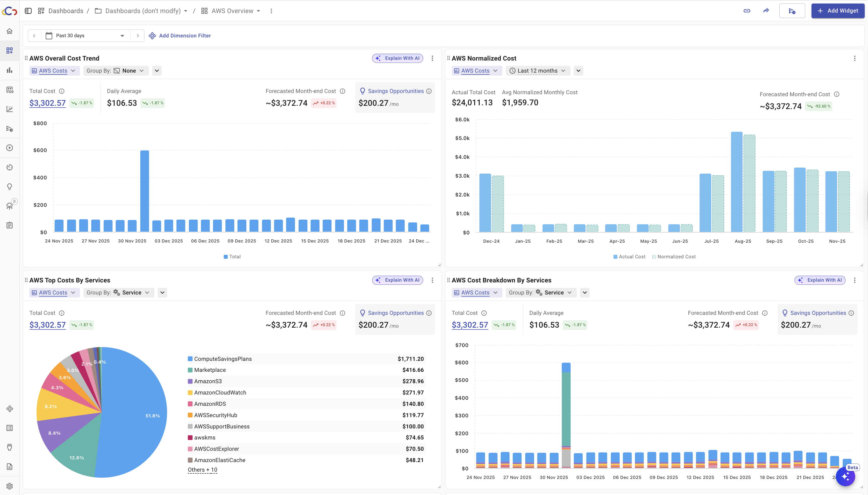The height and width of the screenshot is (495, 868).
Task: Open the lightbulb recommendations sidebar icon
Action: [x=10, y=187]
